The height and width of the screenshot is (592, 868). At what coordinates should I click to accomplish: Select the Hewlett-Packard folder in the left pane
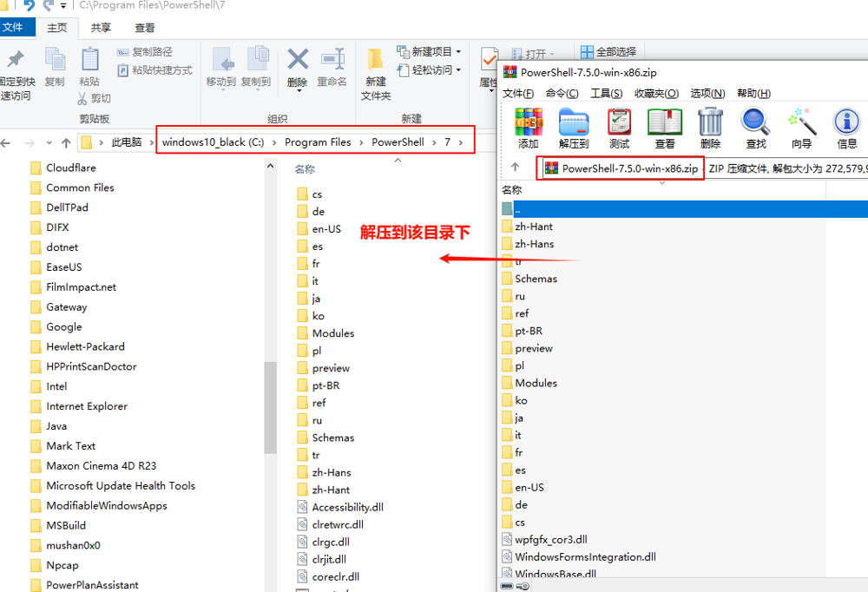tap(85, 346)
